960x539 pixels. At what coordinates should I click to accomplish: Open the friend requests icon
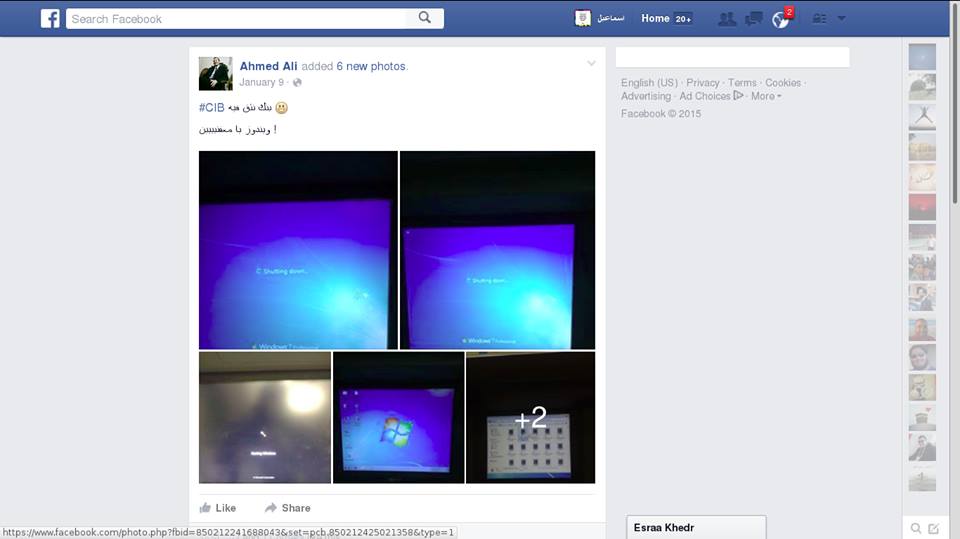point(727,19)
